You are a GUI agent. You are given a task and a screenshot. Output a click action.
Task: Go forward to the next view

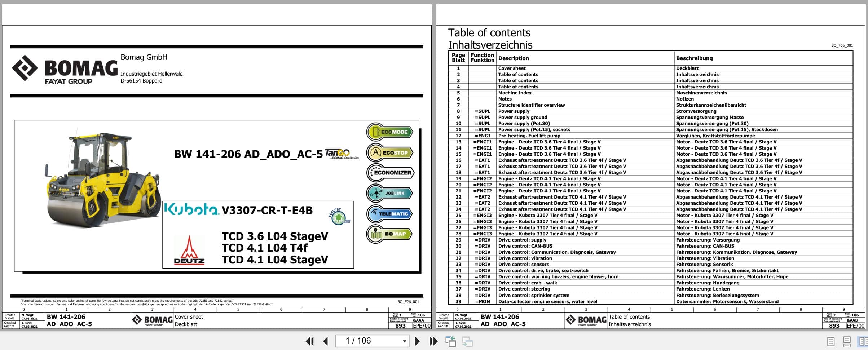click(467, 341)
